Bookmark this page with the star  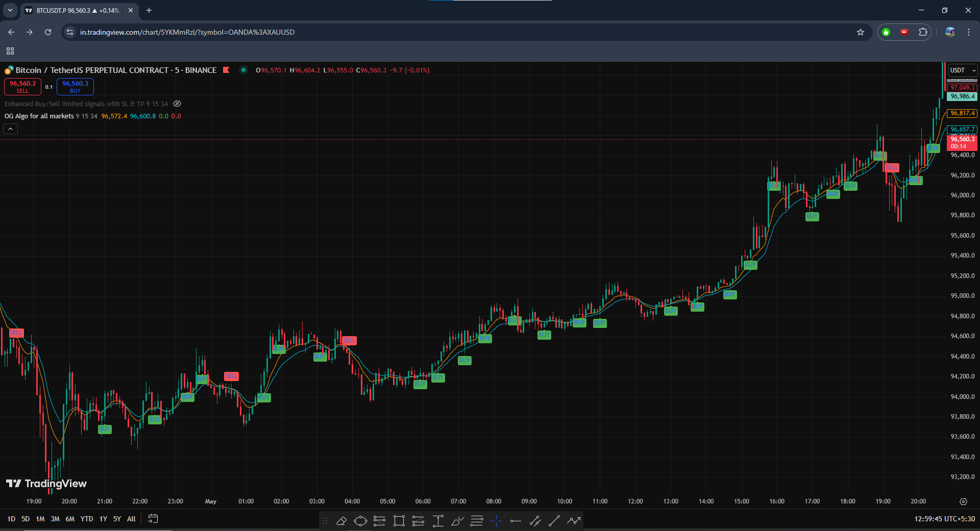(x=861, y=32)
